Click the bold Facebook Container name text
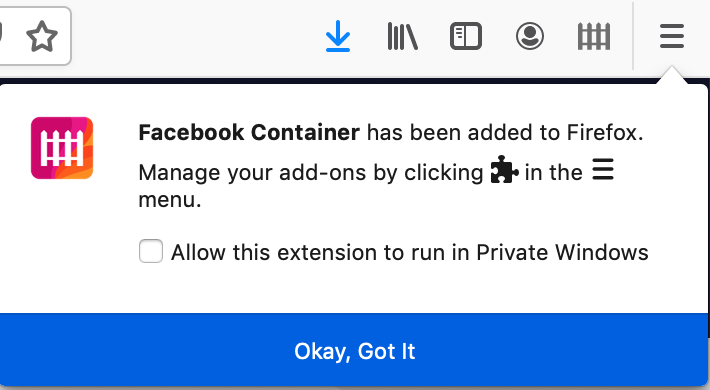Image resolution: width=710 pixels, height=390 pixels. (x=249, y=133)
